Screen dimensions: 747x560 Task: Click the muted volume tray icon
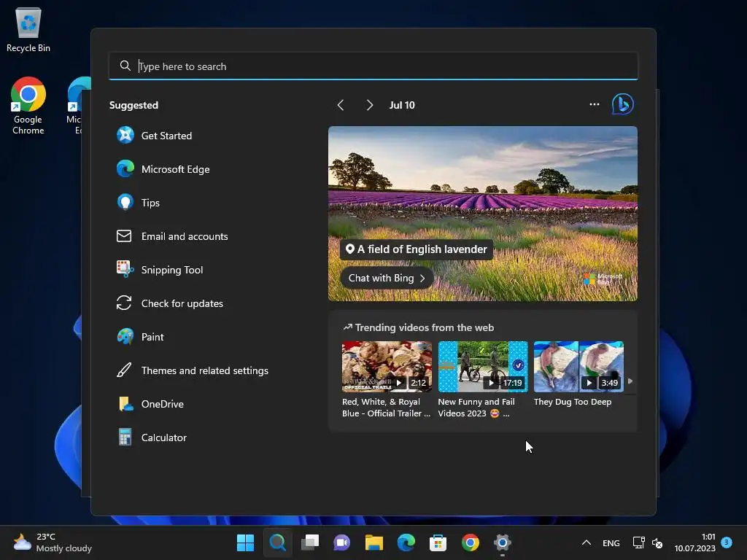657,542
